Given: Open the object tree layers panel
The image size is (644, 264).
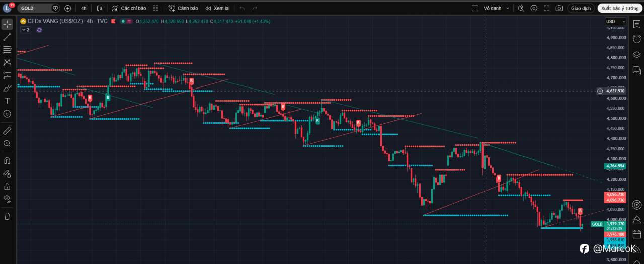Looking at the screenshot, I should pos(636,54).
